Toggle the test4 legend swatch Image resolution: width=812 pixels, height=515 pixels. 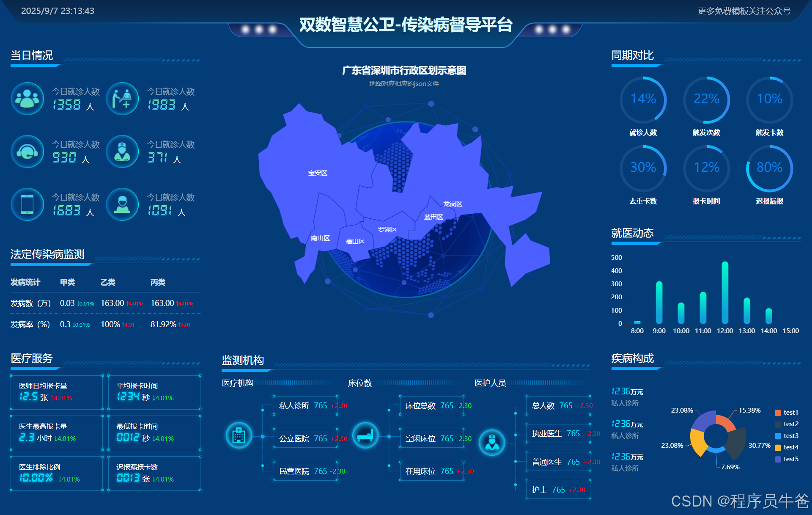coord(778,447)
